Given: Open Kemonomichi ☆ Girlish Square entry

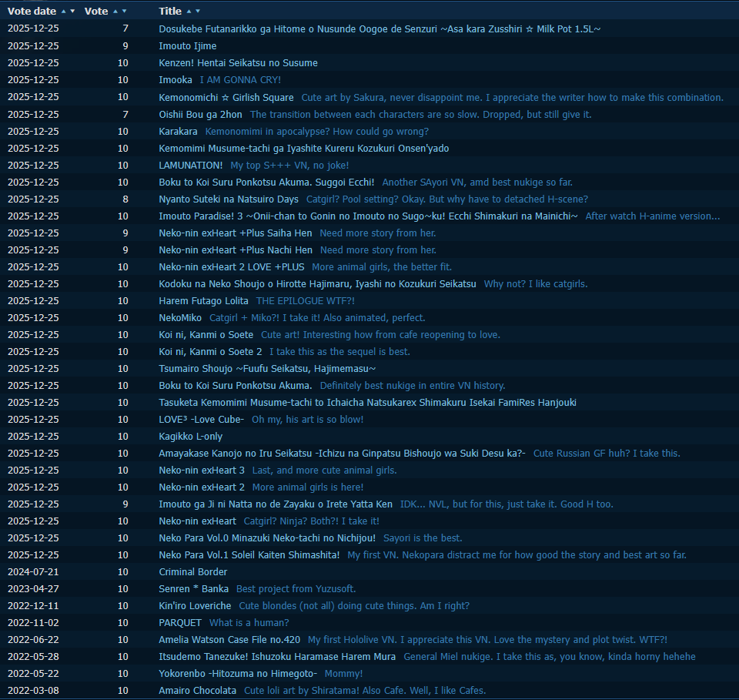Looking at the screenshot, I should [x=226, y=97].
